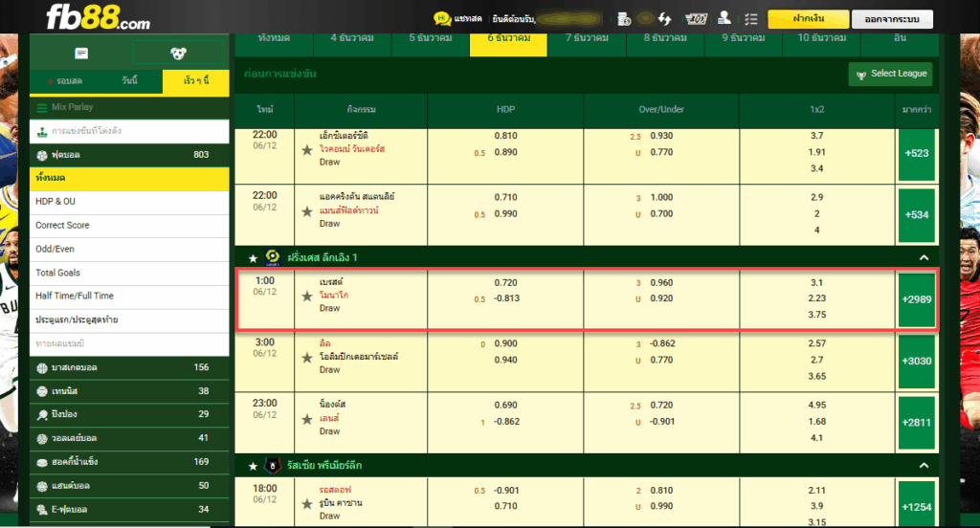Open the bet slip receipt icon in sidebar
Viewport: 980px width, 528px height.
(81, 54)
